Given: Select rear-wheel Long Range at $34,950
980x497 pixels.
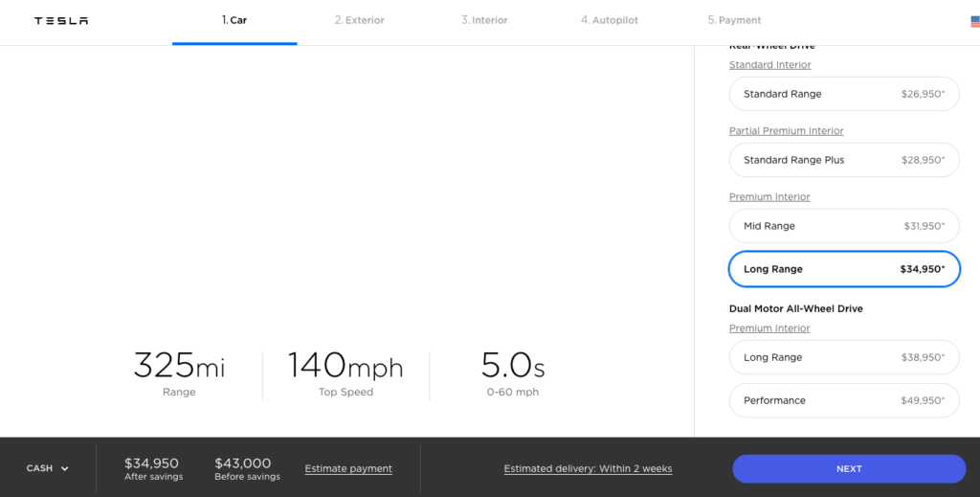Looking at the screenshot, I should (x=844, y=269).
